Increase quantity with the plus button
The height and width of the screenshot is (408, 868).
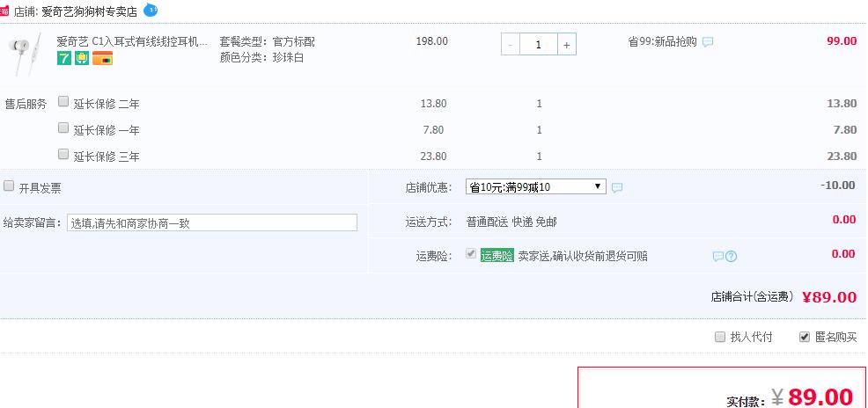click(x=566, y=45)
